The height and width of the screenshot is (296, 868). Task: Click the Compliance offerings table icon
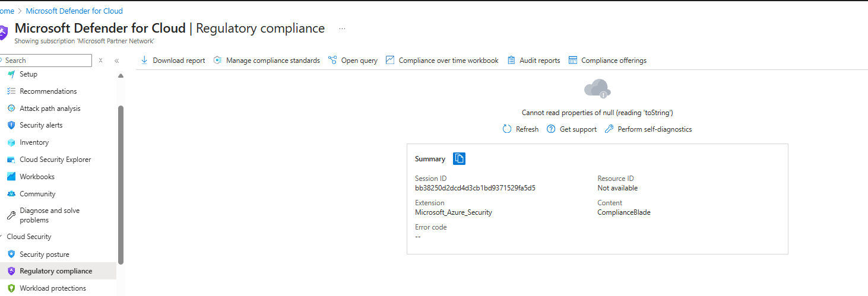coord(573,60)
